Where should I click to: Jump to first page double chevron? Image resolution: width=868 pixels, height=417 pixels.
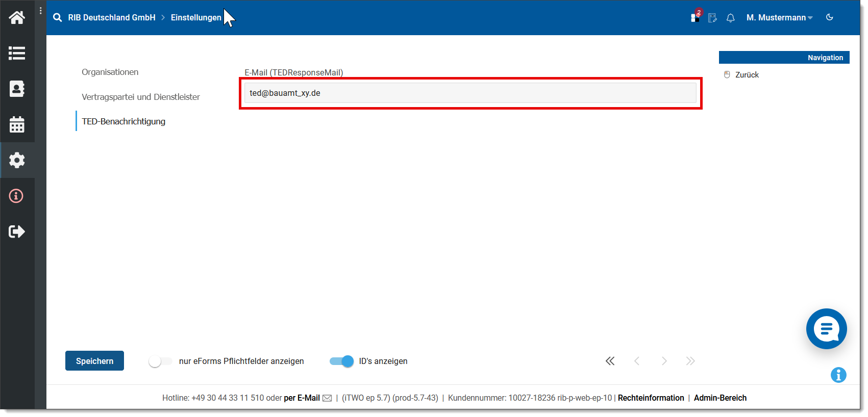click(x=610, y=361)
